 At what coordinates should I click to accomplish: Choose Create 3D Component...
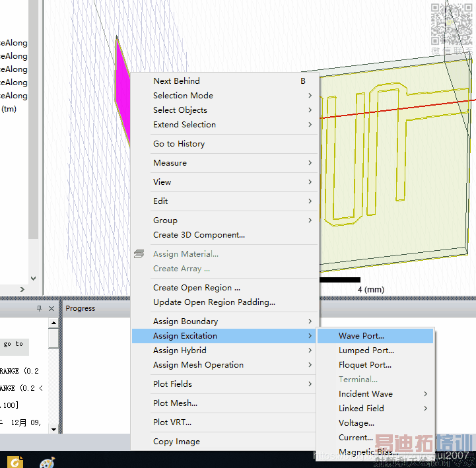point(224,235)
